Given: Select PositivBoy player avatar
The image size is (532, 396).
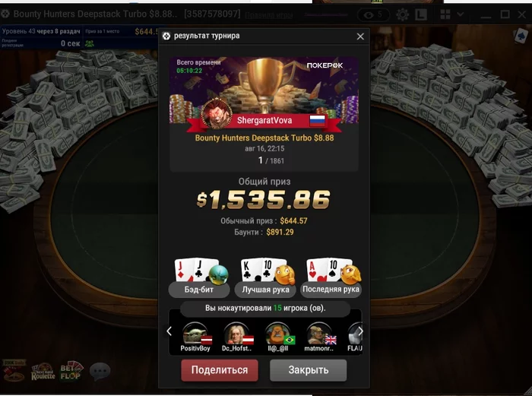Looking at the screenshot, I should [195, 334].
